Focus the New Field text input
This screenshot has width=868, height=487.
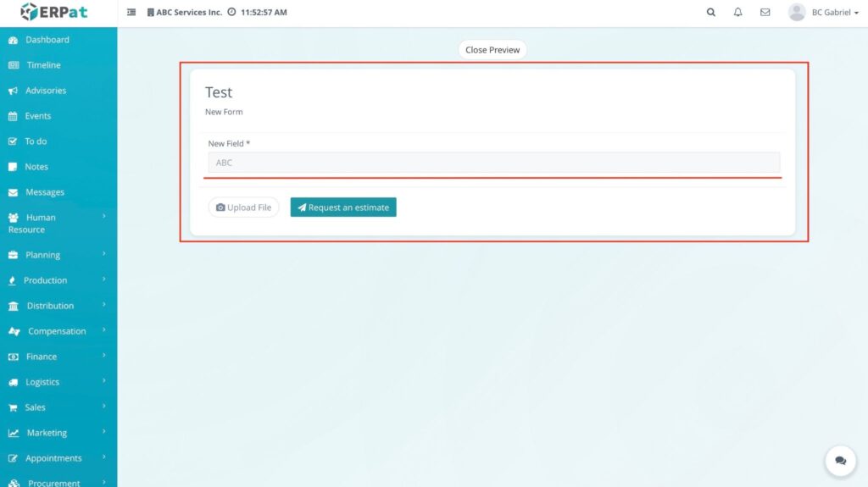[494, 163]
